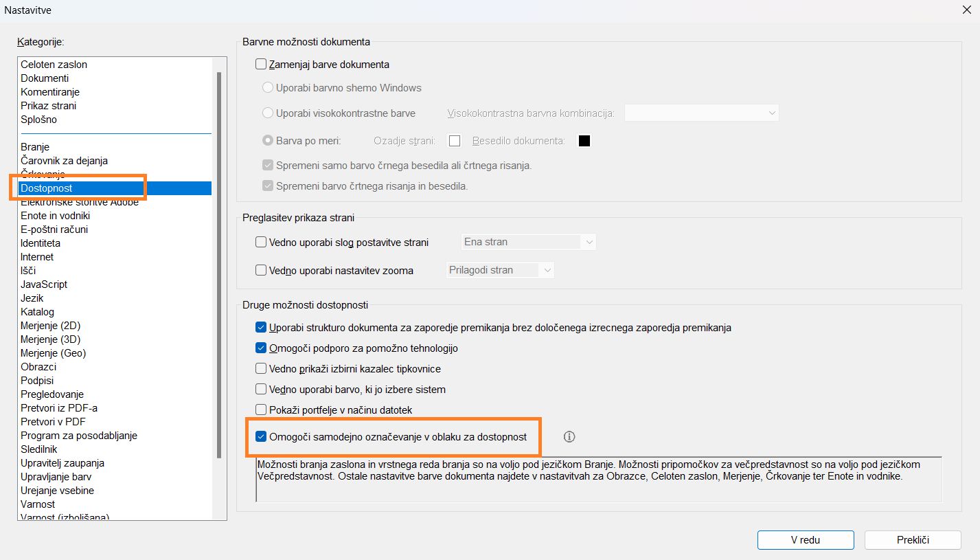Open the Prilagodi stran zoom dropdown

(500, 270)
